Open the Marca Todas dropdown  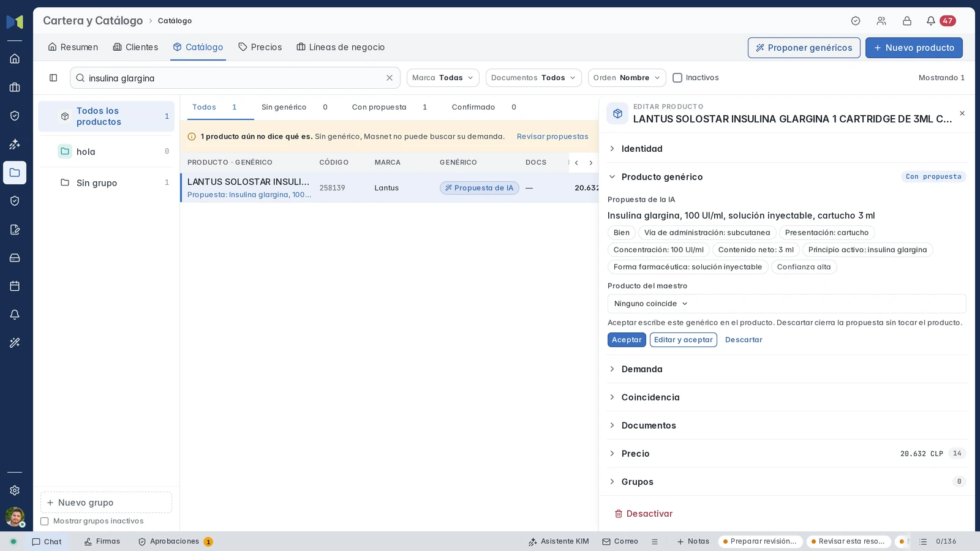click(443, 78)
